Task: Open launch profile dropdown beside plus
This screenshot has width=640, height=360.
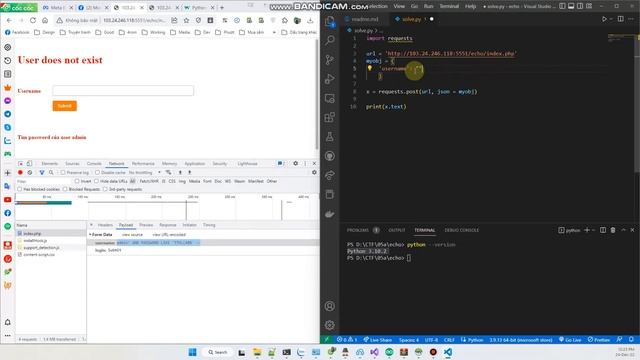Action: pos(593,230)
